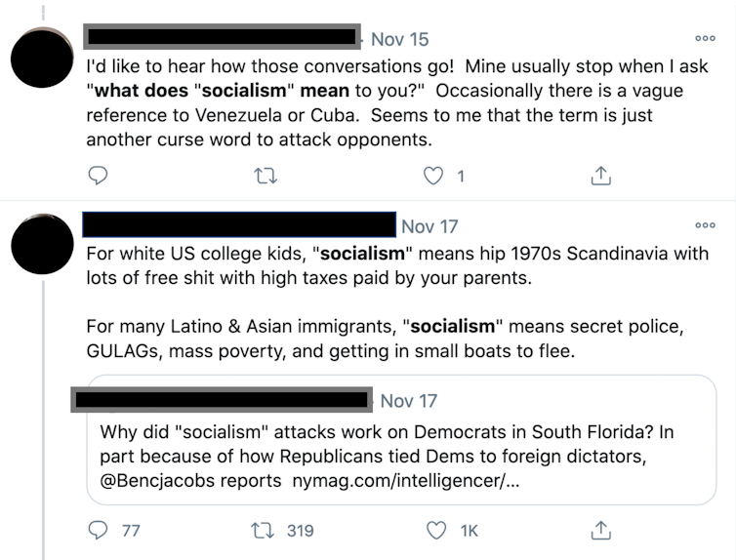Image resolution: width=736 pixels, height=560 pixels.
Task: Share the Scandinavia socialism tweet
Action: click(x=601, y=530)
